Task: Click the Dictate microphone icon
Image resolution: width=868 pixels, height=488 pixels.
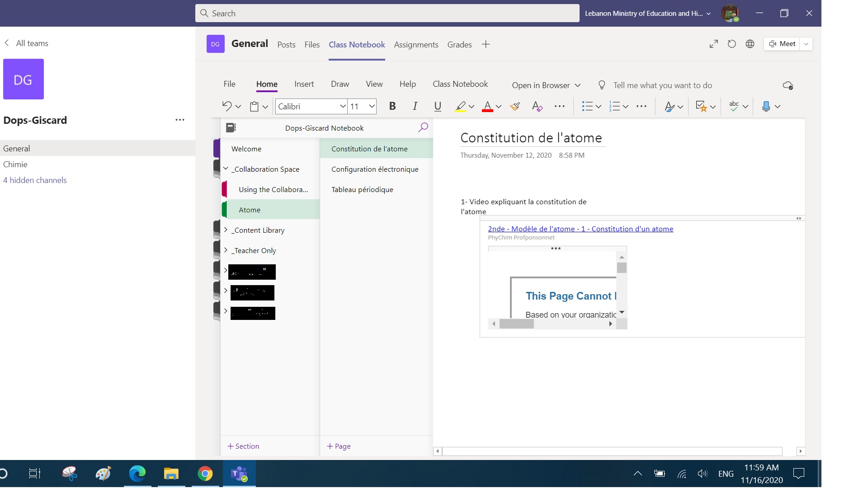Action: (x=766, y=107)
